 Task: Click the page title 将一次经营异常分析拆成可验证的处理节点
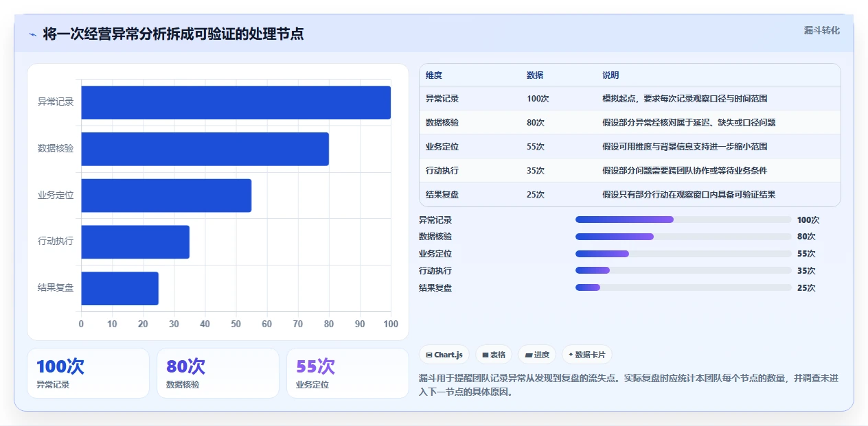[173, 34]
